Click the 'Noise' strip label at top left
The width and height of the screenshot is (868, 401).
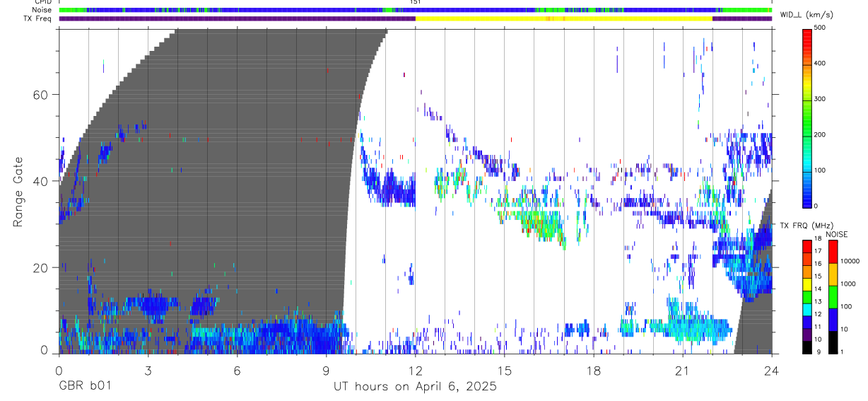tap(42, 11)
